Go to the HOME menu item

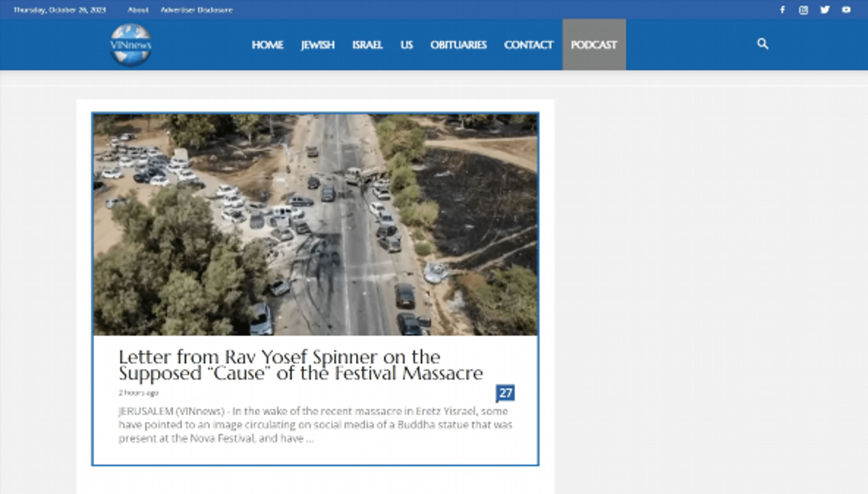(x=267, y=45)
